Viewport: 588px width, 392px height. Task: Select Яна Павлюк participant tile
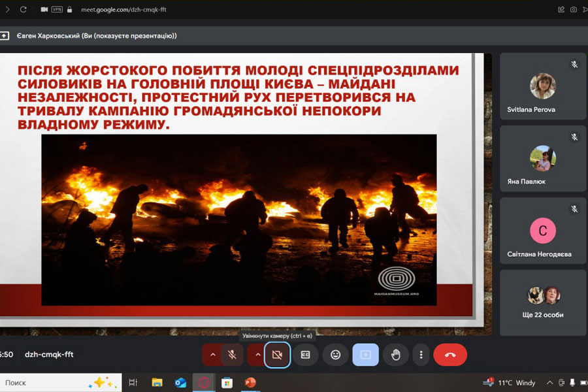tap(543, 159)
